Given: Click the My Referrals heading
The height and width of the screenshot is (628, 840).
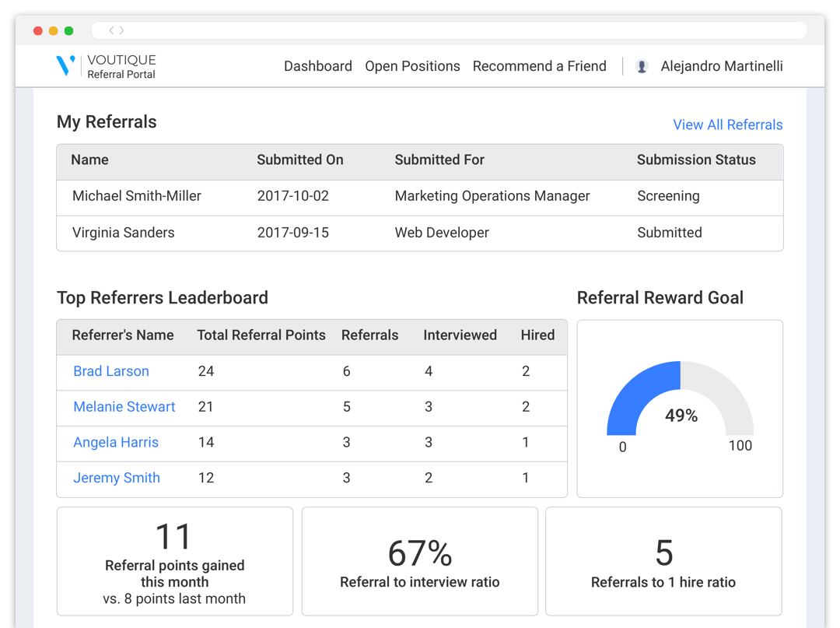Looking at the screenshot, I should point(107,121).
